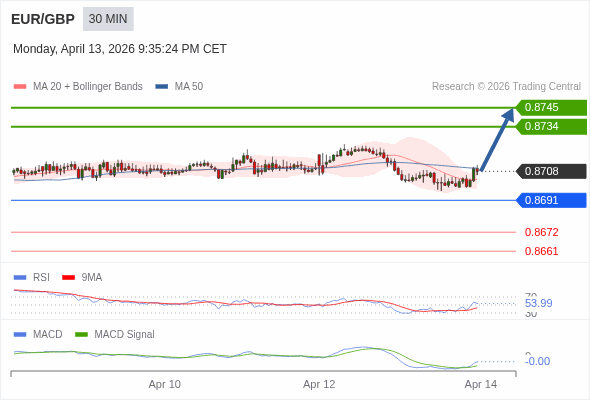Viewport: 590px width, 400px height.
Task: Click the RSI value 53.99
Action: 538,303
